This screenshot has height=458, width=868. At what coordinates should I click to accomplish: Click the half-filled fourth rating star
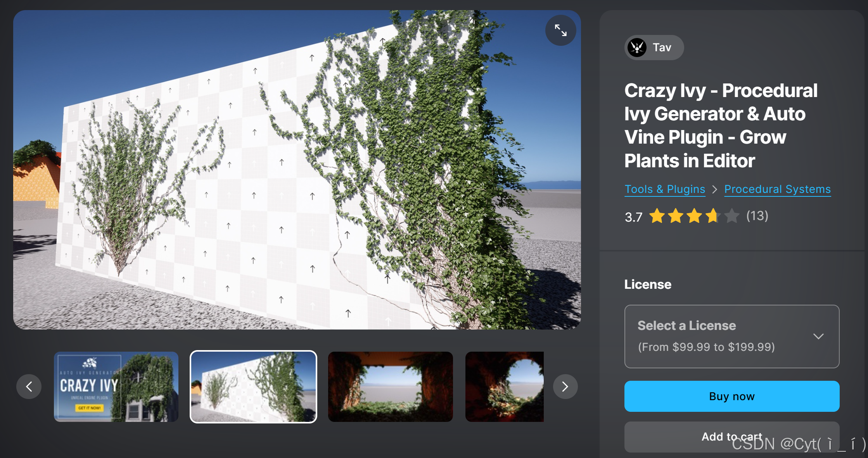713,216
